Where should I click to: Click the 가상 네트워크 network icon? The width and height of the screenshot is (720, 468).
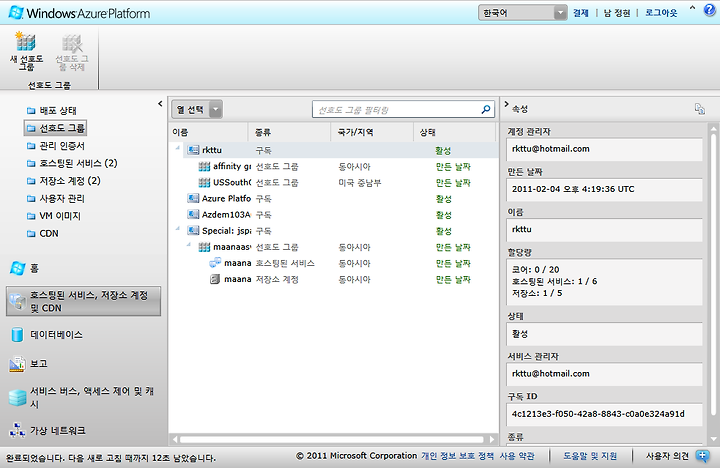(17, 430)
